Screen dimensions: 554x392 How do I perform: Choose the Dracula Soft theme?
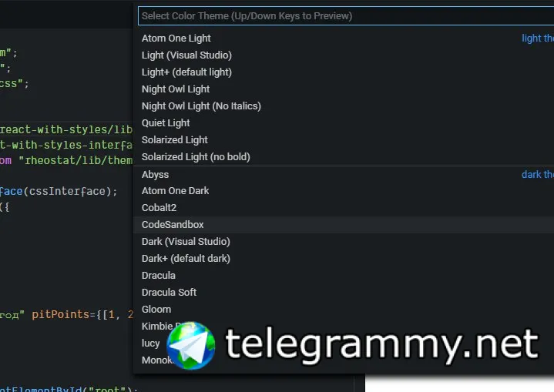tap(344, 293)
